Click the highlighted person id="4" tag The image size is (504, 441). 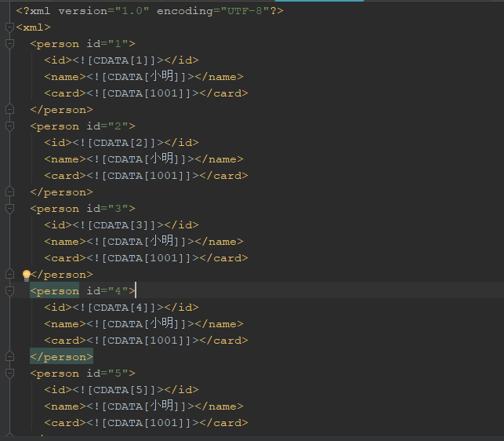(x=82, y=291)
